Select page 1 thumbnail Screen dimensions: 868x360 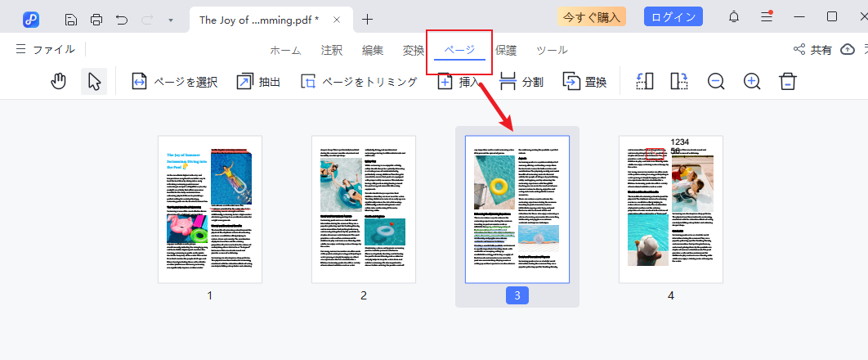(210, 209)
